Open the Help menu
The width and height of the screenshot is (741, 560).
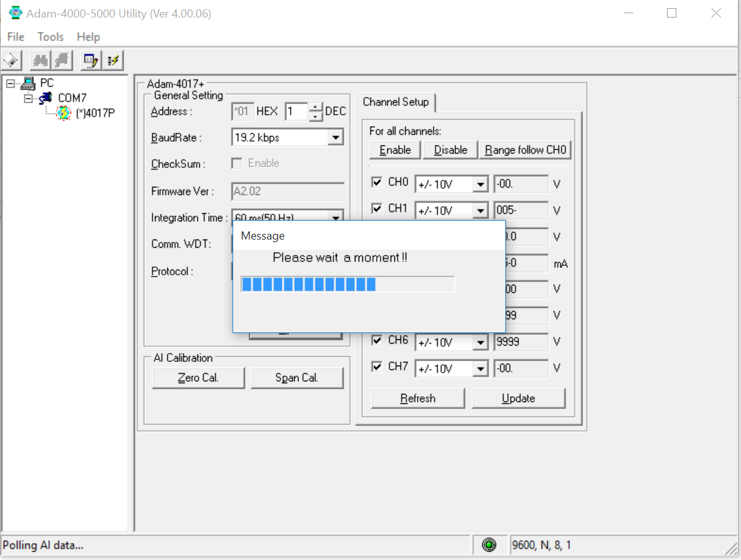click(x=88, y=37)
